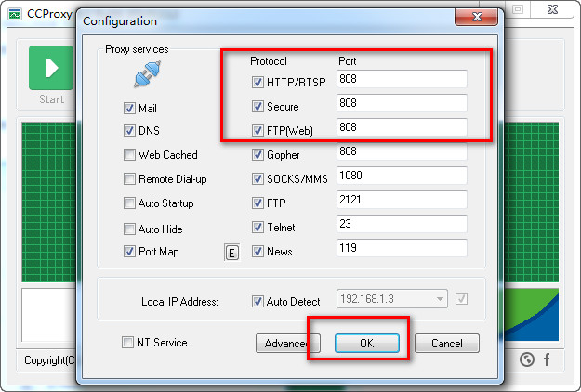Viewport: 581px width, 392px height.
Task: Click the Advanced button
Action: (288, 344)
